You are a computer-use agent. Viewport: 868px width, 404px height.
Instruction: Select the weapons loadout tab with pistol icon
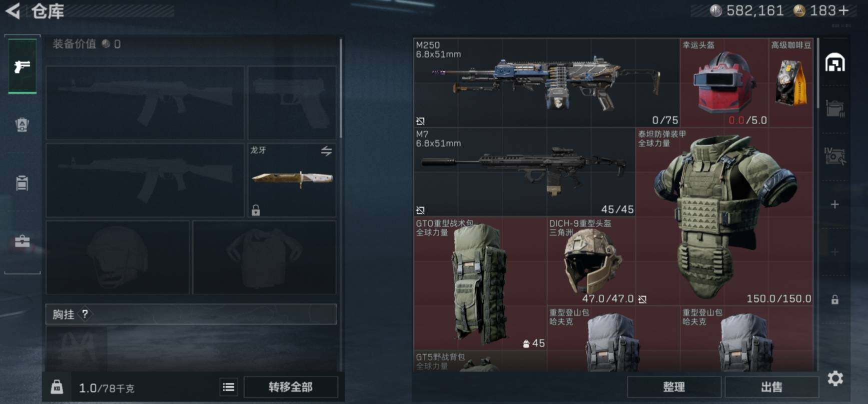tap(22, 66)
